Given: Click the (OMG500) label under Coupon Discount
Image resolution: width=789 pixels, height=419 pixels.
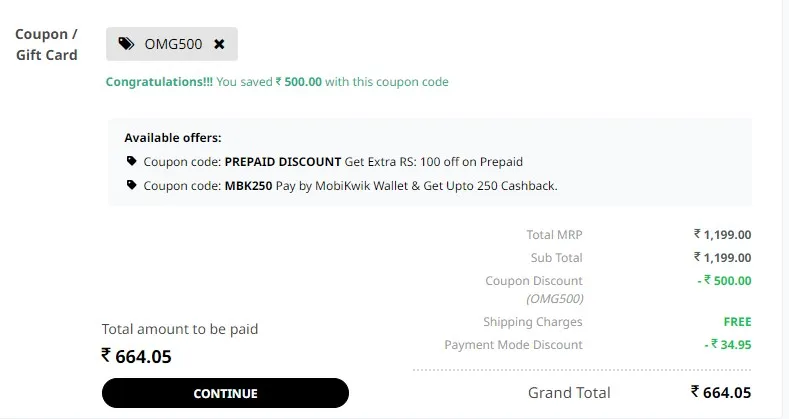Looking at the screenshot, I should (x=555, y=299).
